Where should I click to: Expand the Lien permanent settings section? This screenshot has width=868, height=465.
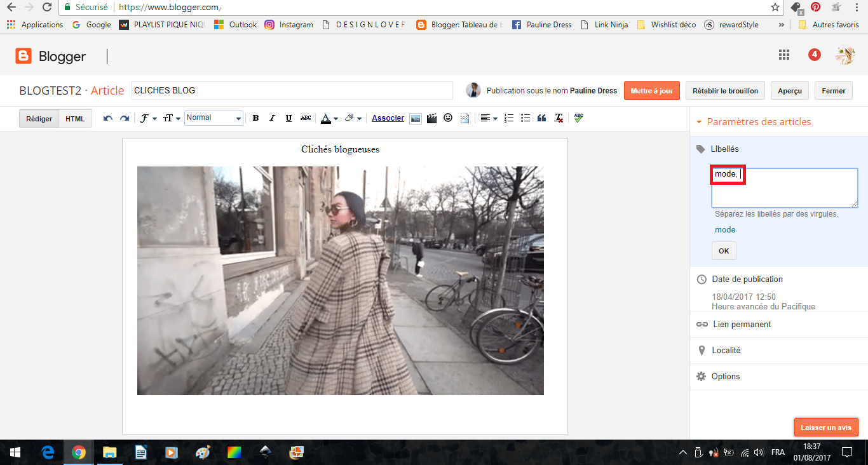pyautogui.click(x=741, y=324)
